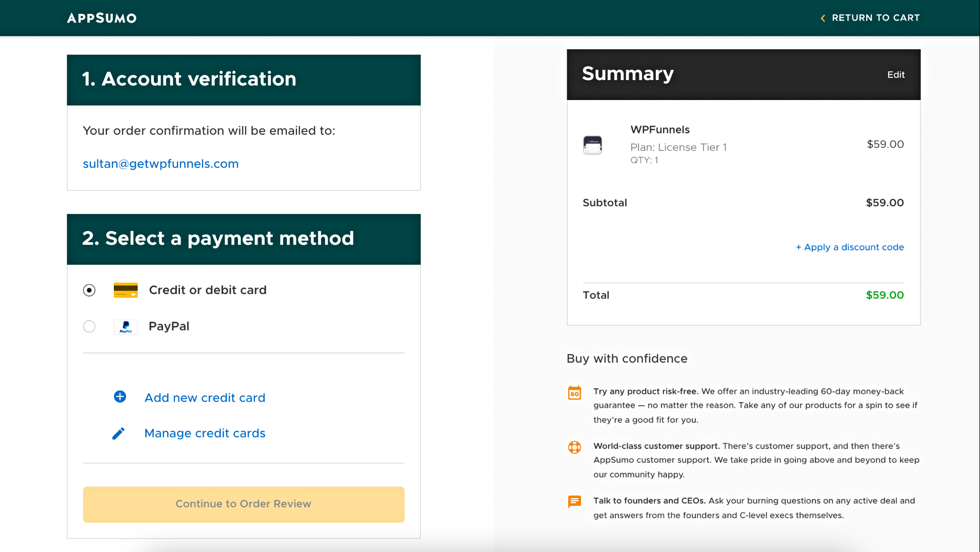Click the lifebuoy customer support icon
The width and height of the screenshot is (980, 552).
click(x=574, y=447)
